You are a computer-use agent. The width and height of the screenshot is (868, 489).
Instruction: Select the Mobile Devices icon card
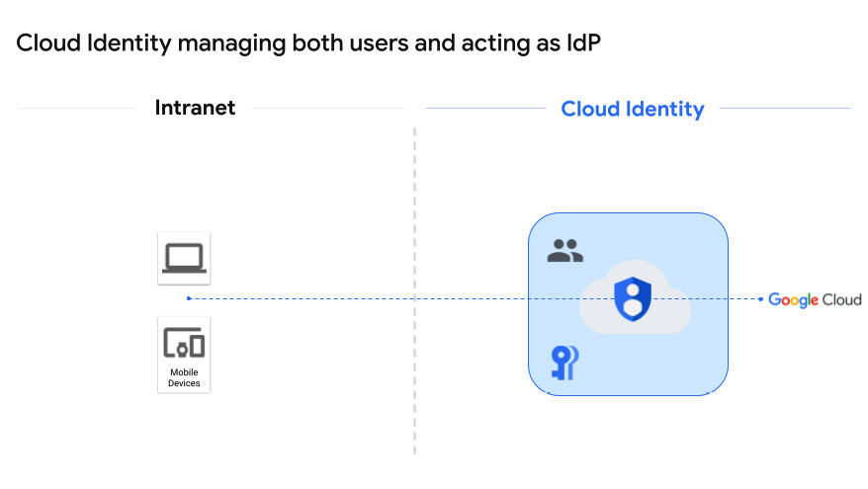(x=184, y=355)
